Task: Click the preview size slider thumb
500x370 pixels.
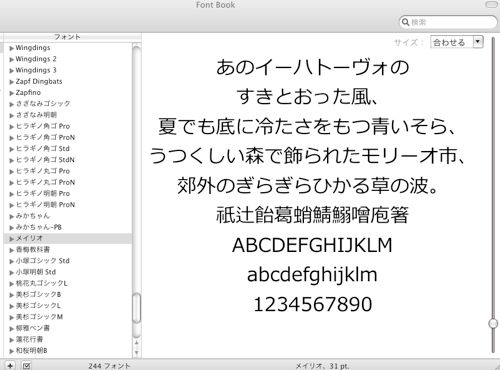Action: pyautogui.click(x=493, y=323)
